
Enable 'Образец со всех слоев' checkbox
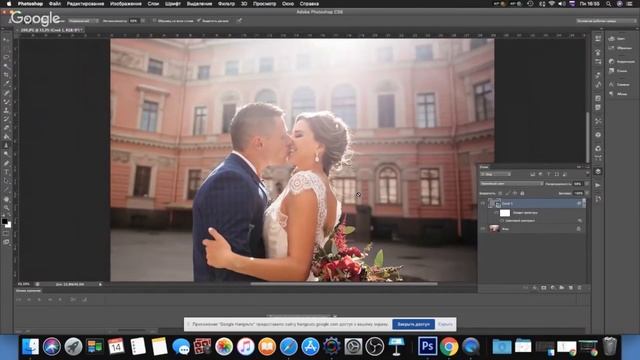155,20
